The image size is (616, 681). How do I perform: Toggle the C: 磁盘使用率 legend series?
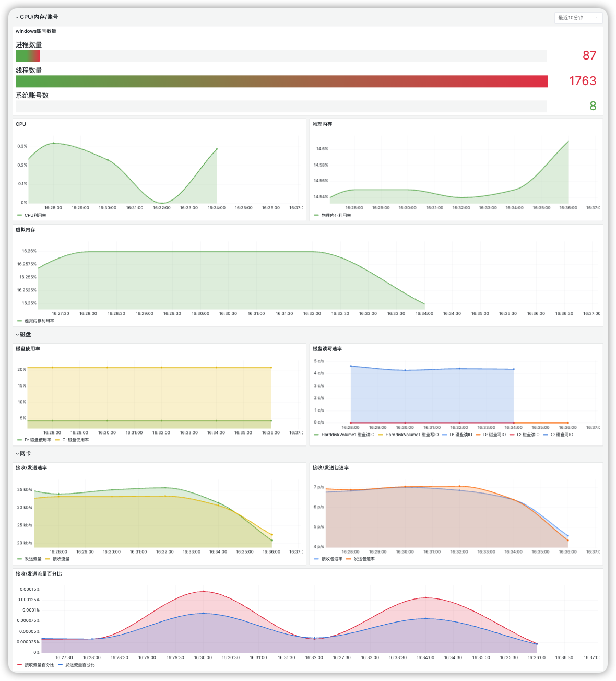(72, 440)
